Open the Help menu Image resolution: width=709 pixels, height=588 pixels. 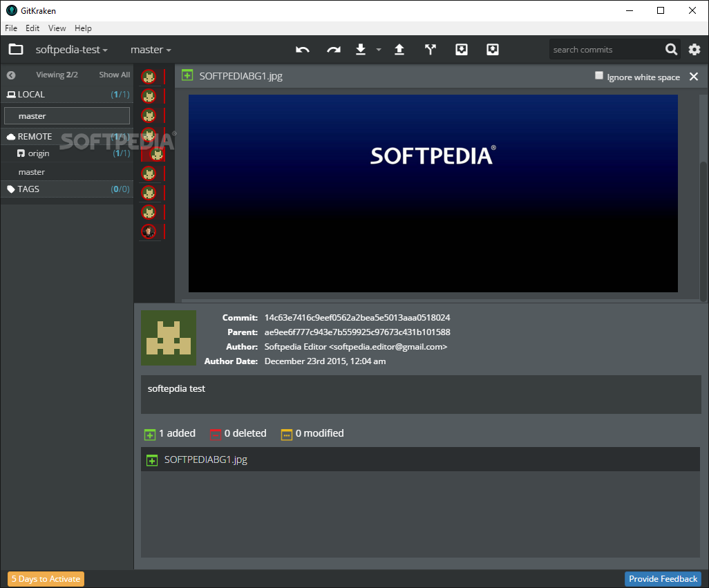[x=83, y=28]
